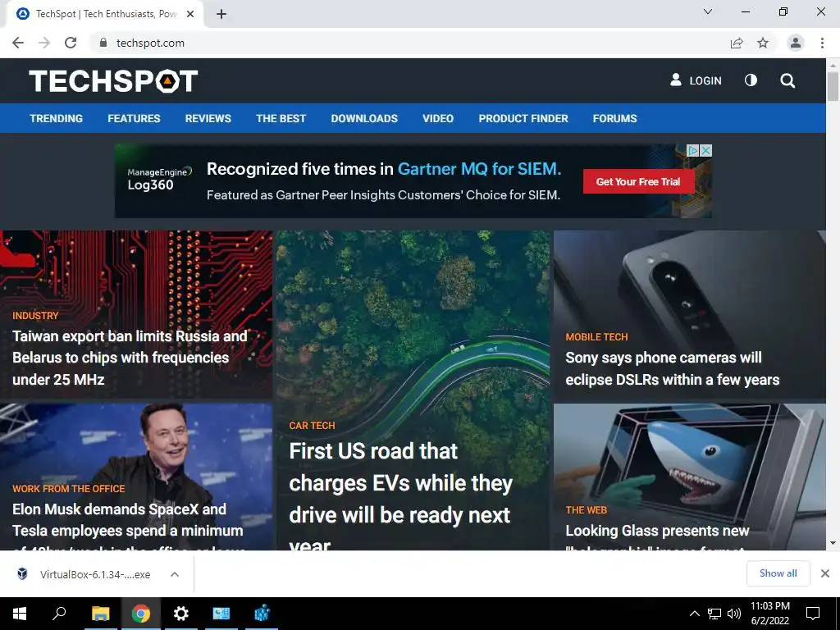Click the AdChoices triangle icon

click(693, 151)
